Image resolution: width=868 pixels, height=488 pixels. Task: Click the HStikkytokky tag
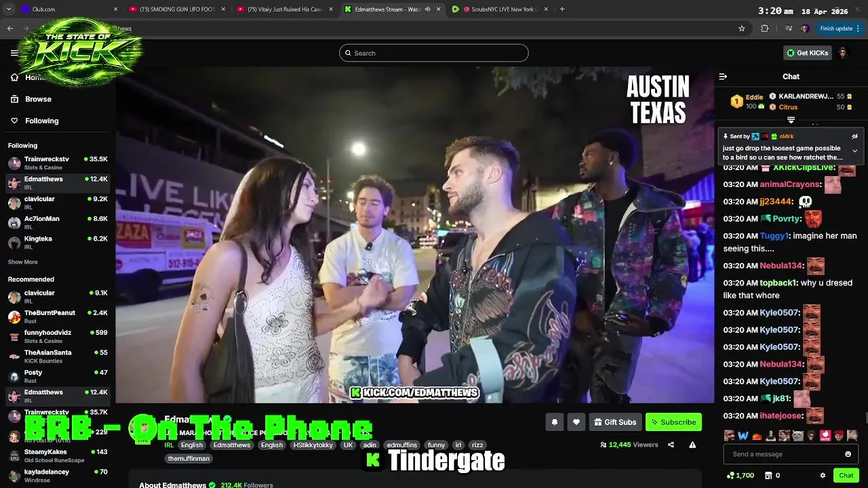(313, 445)
